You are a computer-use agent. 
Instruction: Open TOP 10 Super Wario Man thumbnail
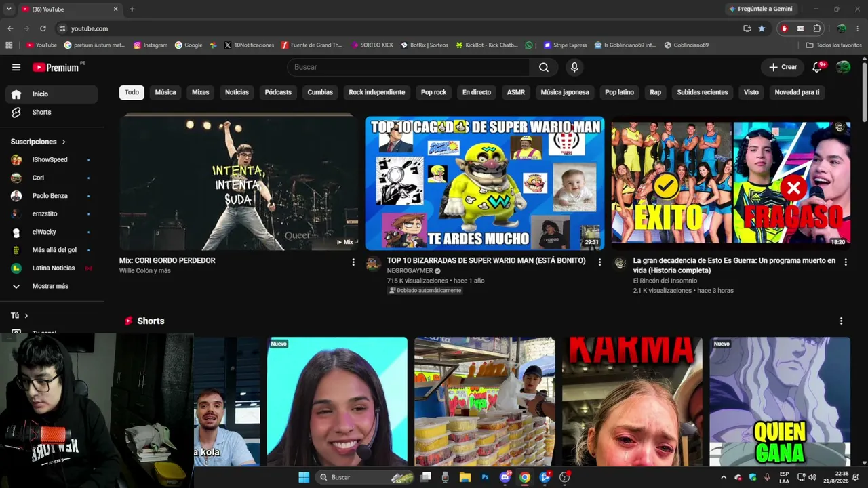click(x=485, y=183)
